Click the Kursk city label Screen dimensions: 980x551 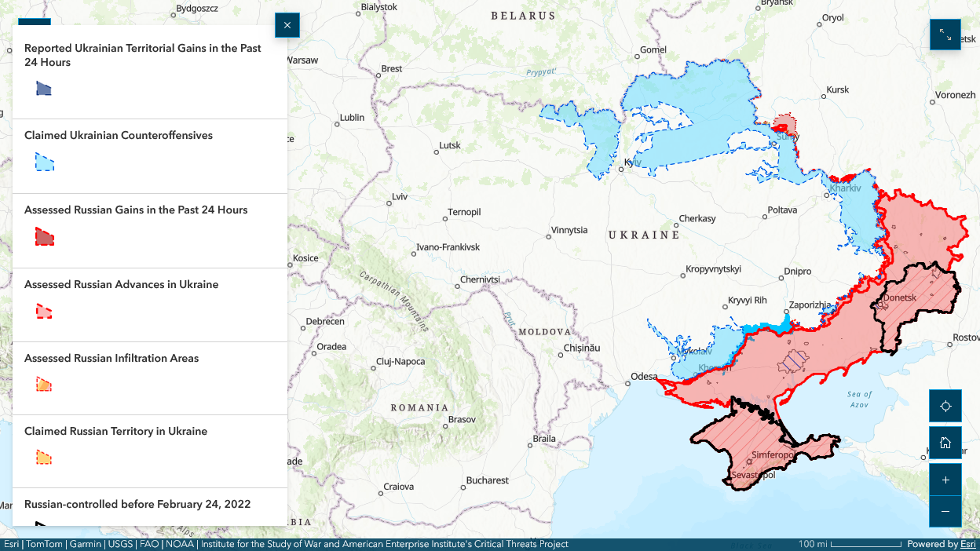pos(838,89)
